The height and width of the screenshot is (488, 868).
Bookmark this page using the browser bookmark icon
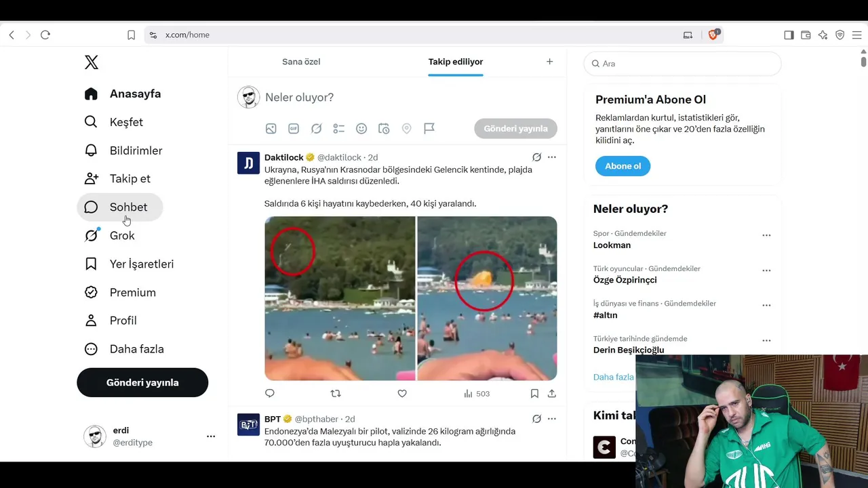131,35
